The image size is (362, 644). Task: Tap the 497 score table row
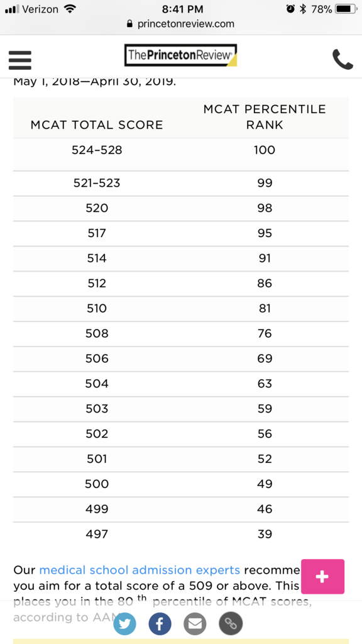click(181, 535)
